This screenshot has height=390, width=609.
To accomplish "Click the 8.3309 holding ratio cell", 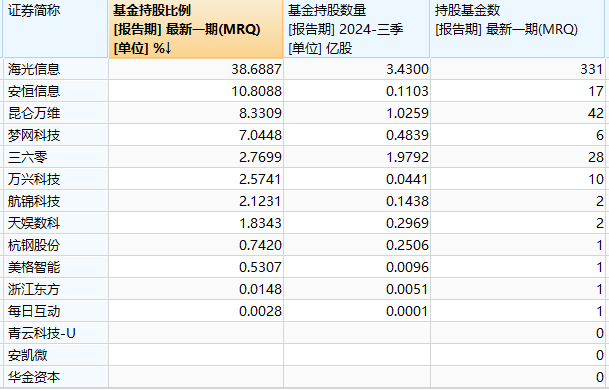I will coord(196,113).
